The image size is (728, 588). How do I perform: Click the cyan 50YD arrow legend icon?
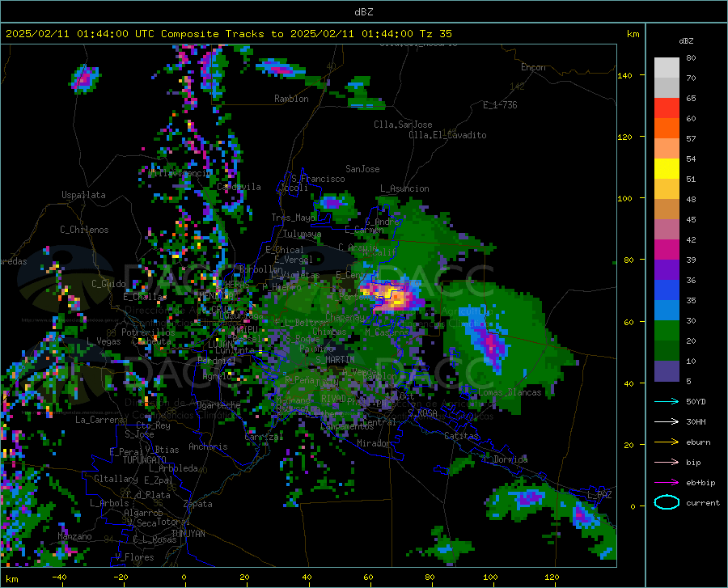click(x=667, y=401)
